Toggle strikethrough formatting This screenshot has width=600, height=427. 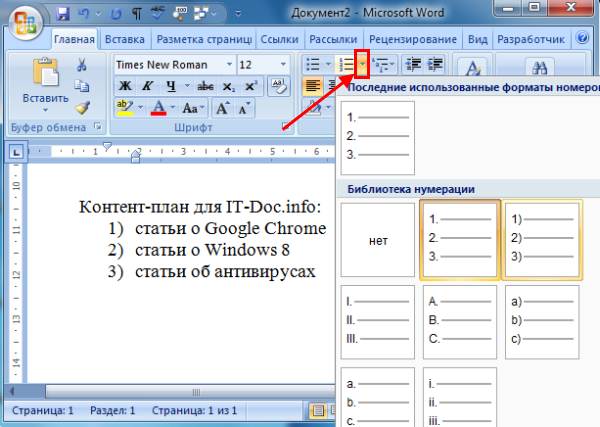pos(206,86)
